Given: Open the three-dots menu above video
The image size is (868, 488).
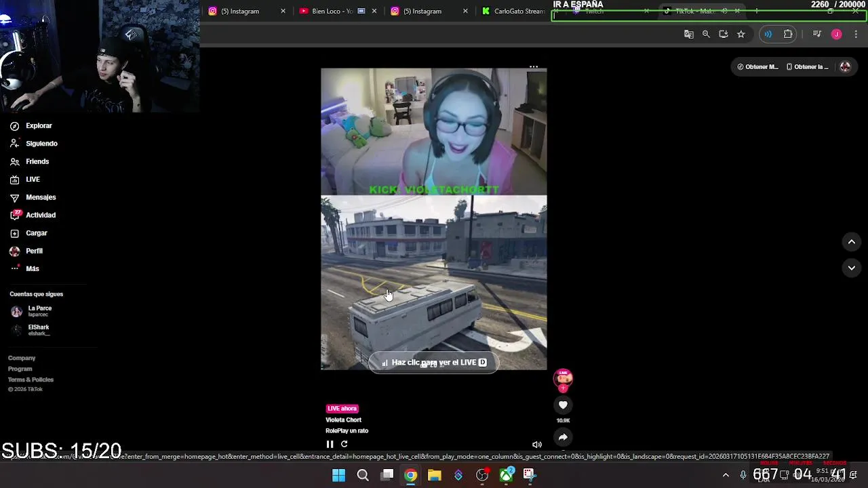Looking at the screenshot, I should (534, 67).
